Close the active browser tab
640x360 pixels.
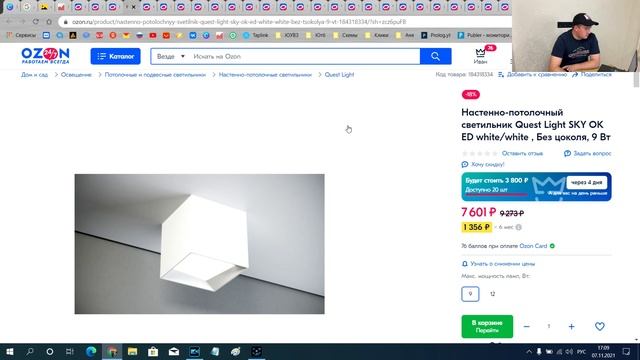[x=133, y=7]
